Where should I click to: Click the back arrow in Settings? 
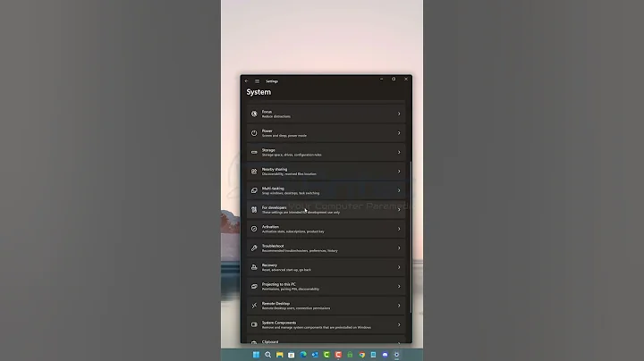pyautogui.click(x=247, y=81)
